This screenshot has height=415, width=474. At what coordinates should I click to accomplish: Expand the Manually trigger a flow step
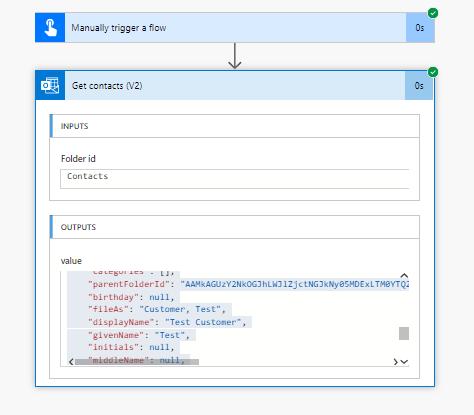(x=235, y=28)
